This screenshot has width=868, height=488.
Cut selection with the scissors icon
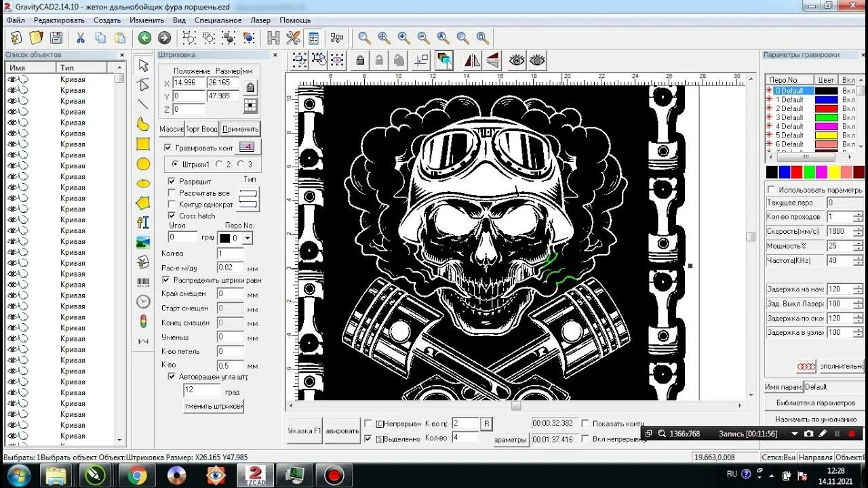click(x=81, y=38)
